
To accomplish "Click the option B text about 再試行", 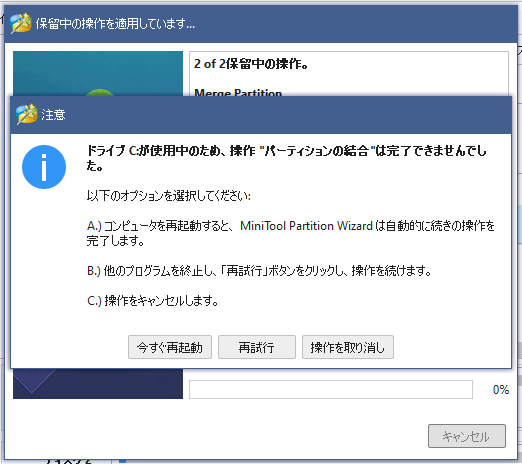I will [259, 271].
